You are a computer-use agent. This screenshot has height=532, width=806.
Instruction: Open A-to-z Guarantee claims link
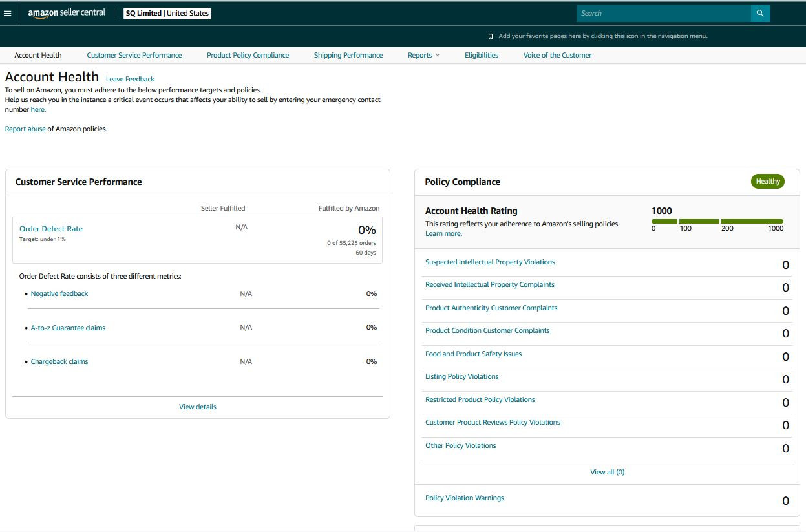tap(68, 328)
